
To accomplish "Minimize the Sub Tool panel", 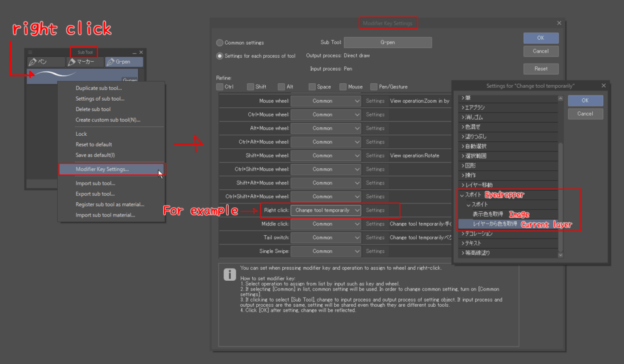I will pos(133,52).
